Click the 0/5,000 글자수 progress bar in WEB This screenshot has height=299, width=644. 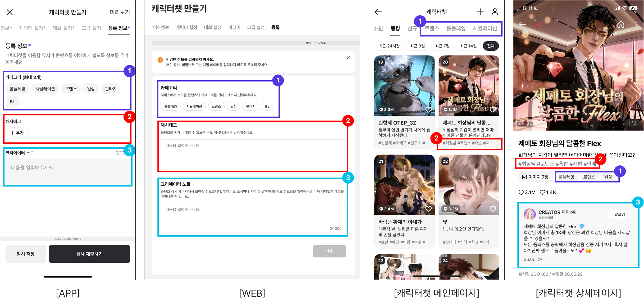255,43
